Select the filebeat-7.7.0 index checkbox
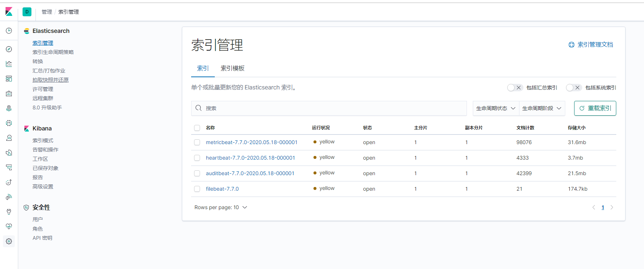 197,189
